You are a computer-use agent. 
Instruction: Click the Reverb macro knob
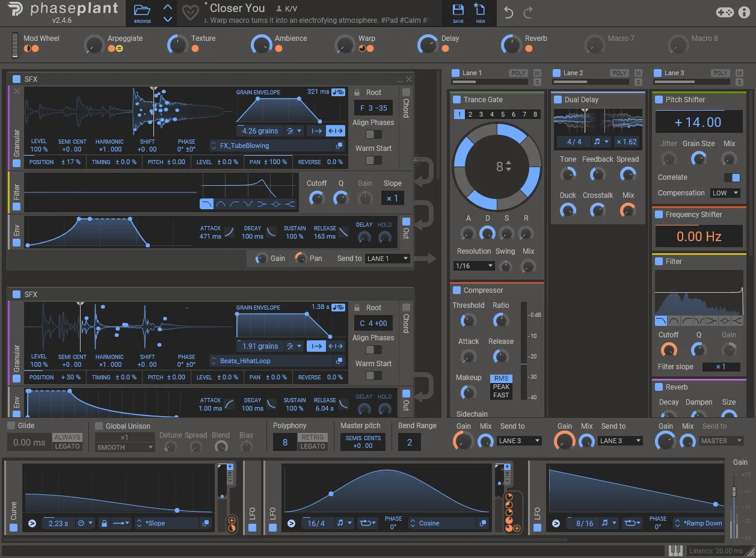coord(511,44)
